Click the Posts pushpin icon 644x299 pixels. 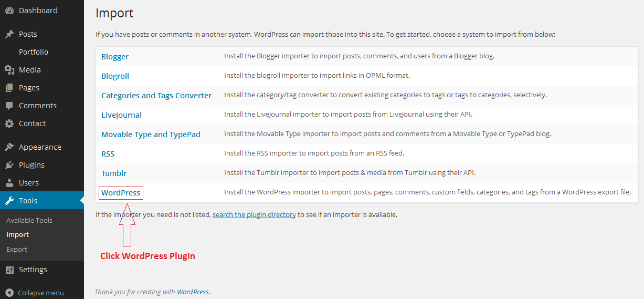(9, 34)
